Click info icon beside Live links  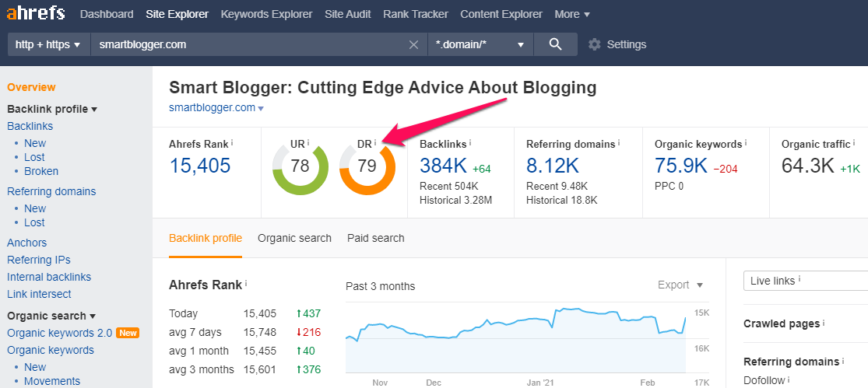click(800, 279)
